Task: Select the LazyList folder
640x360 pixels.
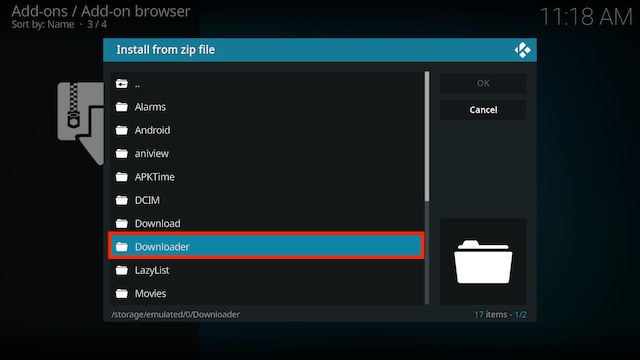Action: pyautogui.click(x=267, y=270)
